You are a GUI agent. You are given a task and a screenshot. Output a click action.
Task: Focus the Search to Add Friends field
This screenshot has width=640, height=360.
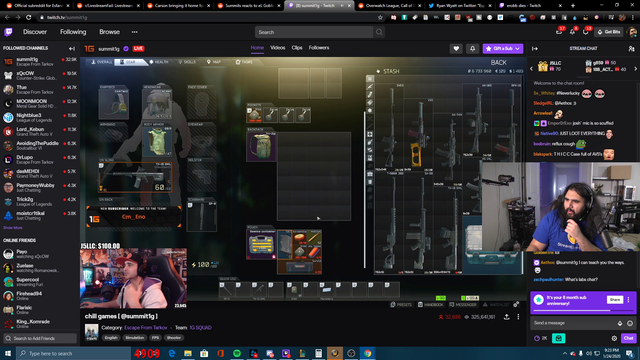(40, 338)
